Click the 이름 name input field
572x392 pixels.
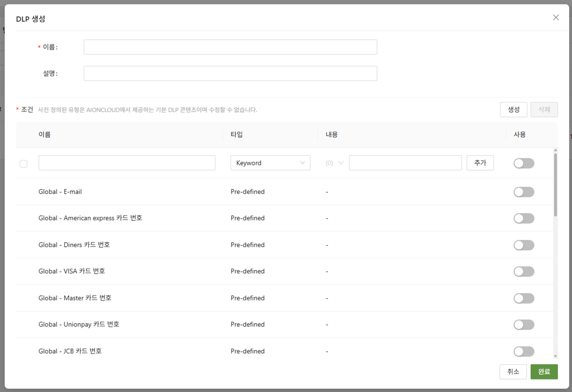(230, 47)
